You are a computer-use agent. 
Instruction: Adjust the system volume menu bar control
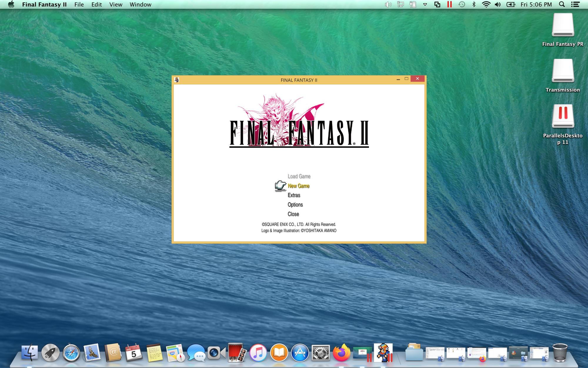click(x=497, y=4)
